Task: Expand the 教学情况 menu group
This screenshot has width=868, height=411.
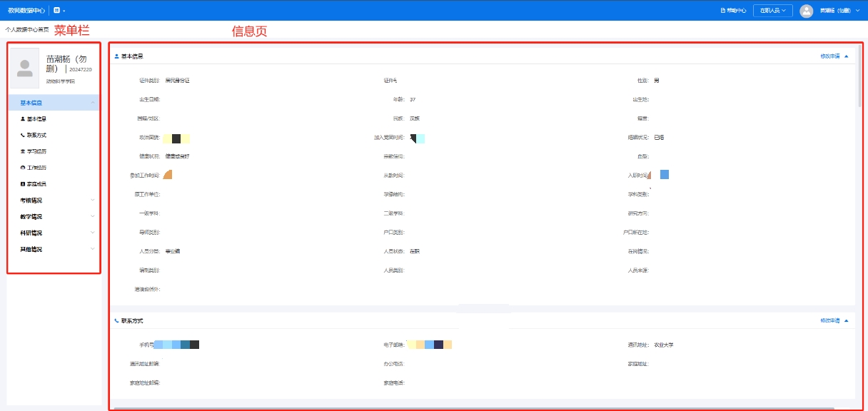Action: point(93,217)
